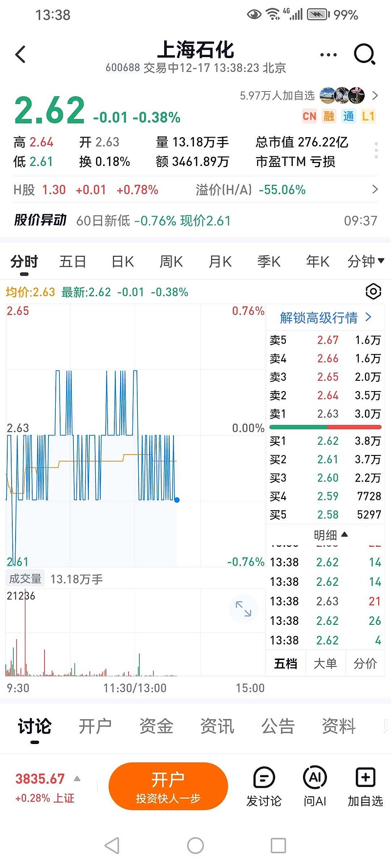Open chart settings hexagon icon

point(373,291)
